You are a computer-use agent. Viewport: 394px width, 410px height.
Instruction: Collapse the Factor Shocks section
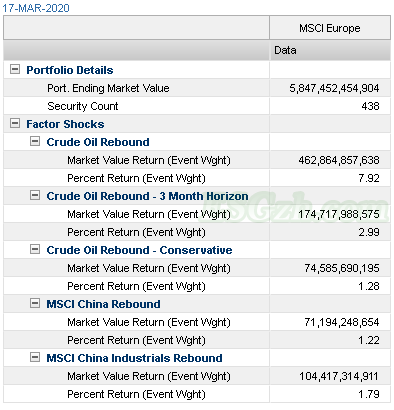point(15,123)
